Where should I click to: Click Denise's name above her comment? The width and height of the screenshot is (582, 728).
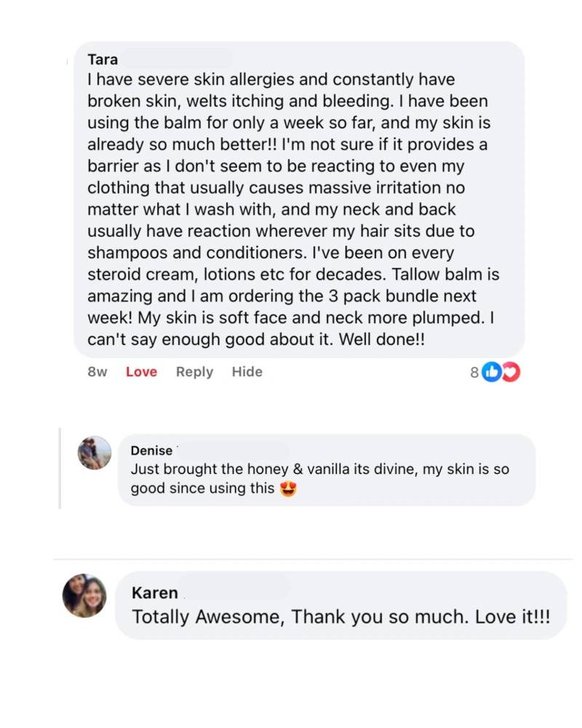(x=151, y=451)
